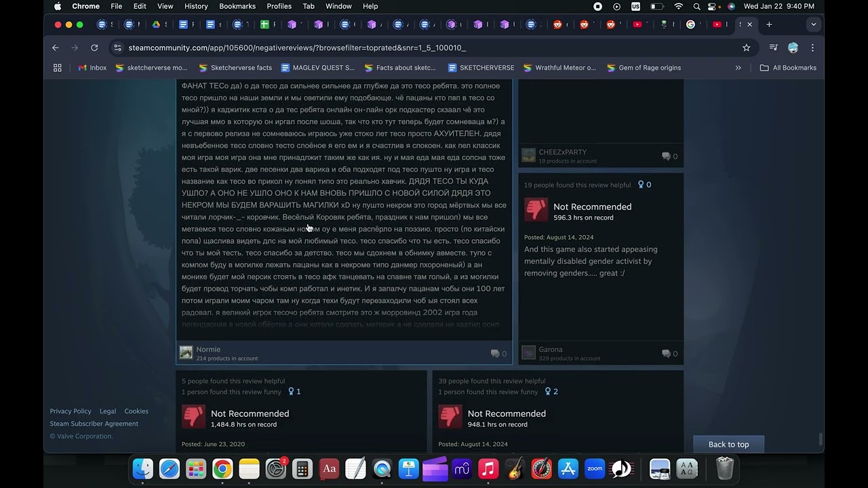Open the Sketcherverse facts bookmark
Screen dimensions: 868x488
click(x=235, y=68)
